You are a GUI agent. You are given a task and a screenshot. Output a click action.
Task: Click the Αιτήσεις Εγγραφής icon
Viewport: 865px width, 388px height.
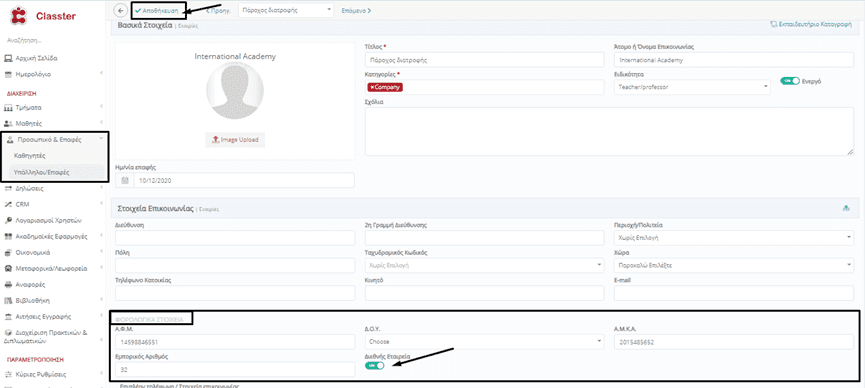tap(8, 317)
